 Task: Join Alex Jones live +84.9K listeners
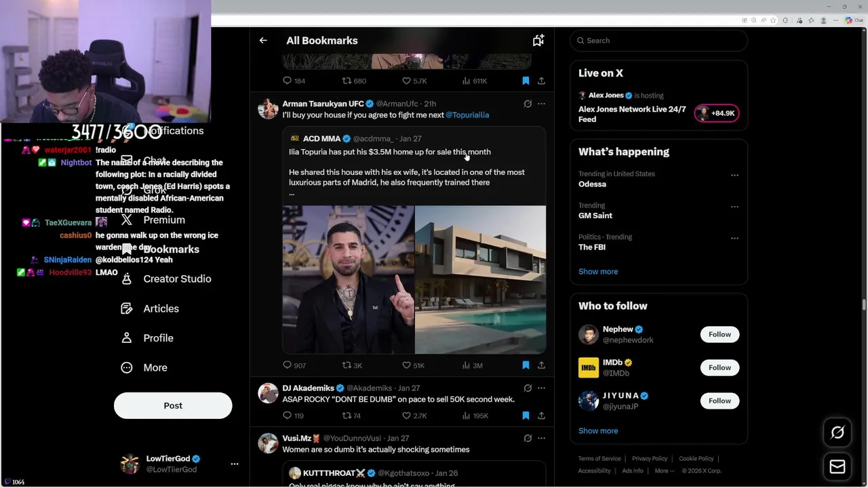(717, 113)
